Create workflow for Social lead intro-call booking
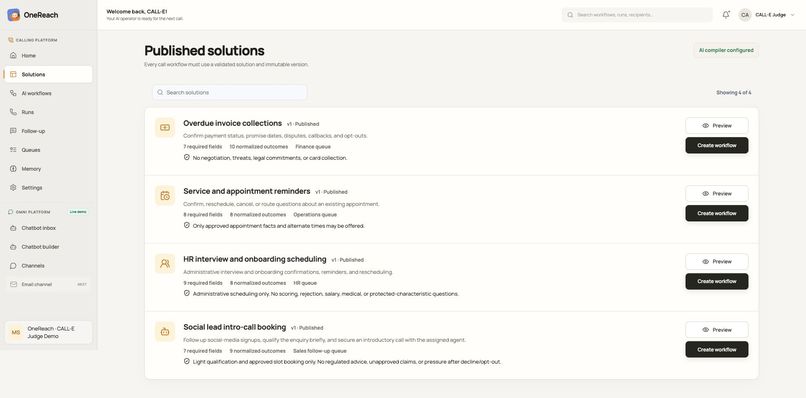806x398 pixels. pos(717,350)
